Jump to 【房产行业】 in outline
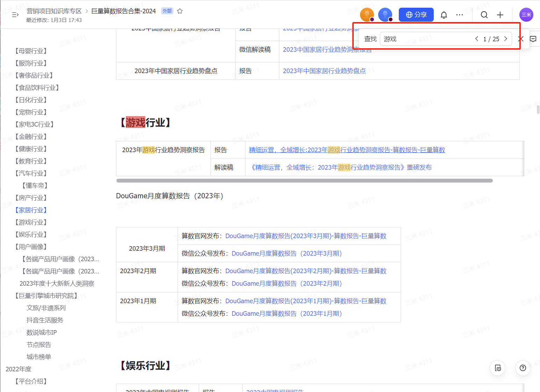 pyautogui.click(x=30, y=198)
